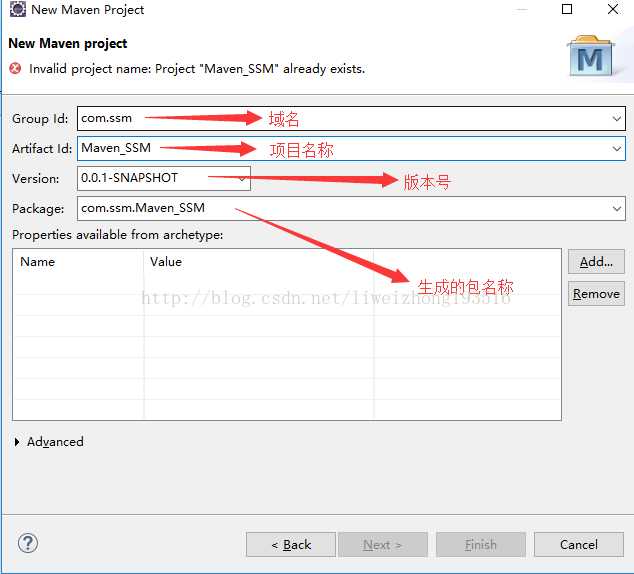The width and height of the screenshot is (634, 574).
Task: Click the Name column header
Action: coord(38,262)
